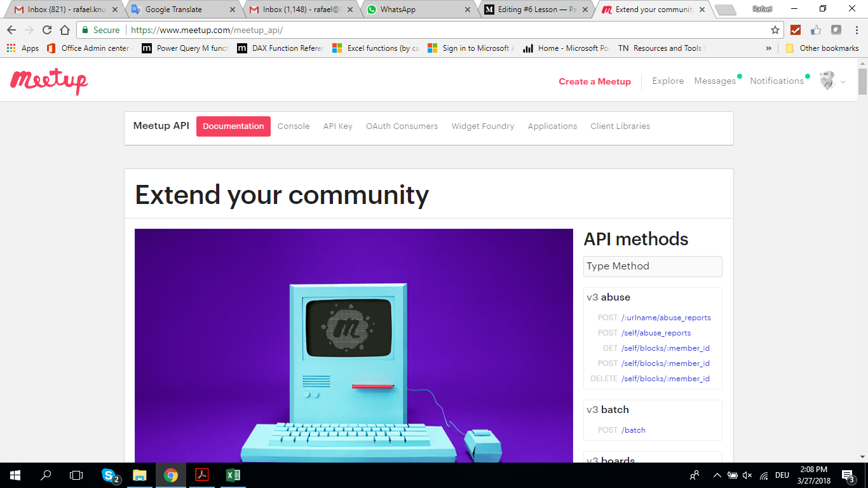Image resolution: width=868 pixels, height=488 pixels.
Task: Click the thumbs-up extension icon
Action: point(816,30)
